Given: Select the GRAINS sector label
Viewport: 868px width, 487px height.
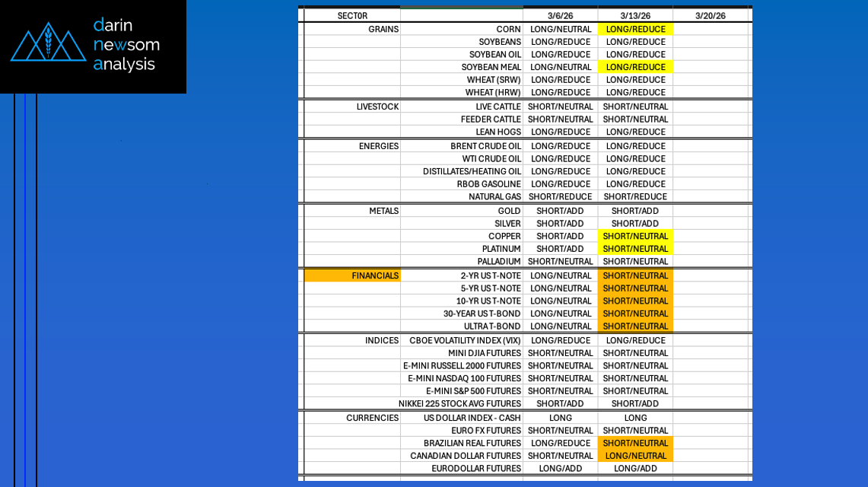Looking at the screenshot, I should pos(383,29).
